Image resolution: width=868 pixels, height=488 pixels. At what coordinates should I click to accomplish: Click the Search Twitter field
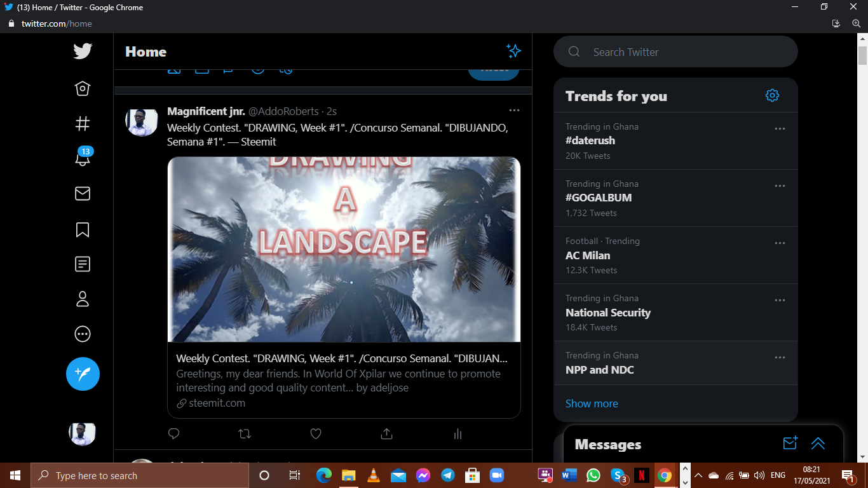(675, 51)
